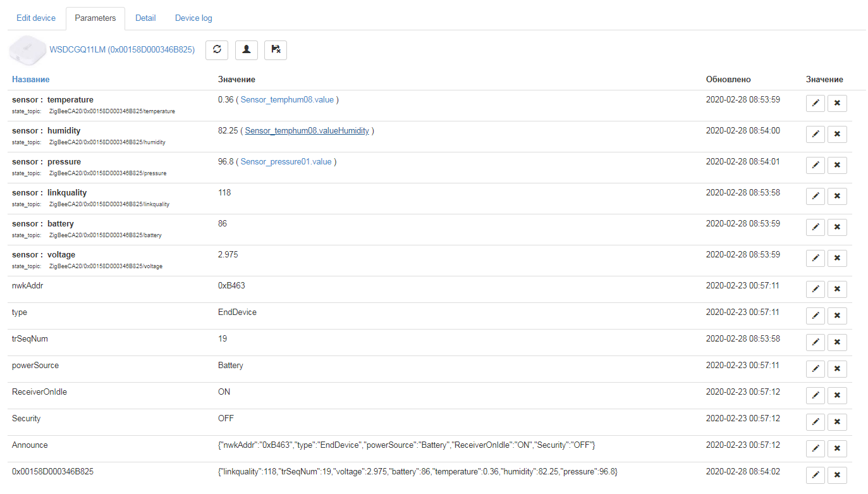The width and height of the screenshot is (868, 494).
Task: Click the pressure state_topic path text
Action: click(107, 173)
